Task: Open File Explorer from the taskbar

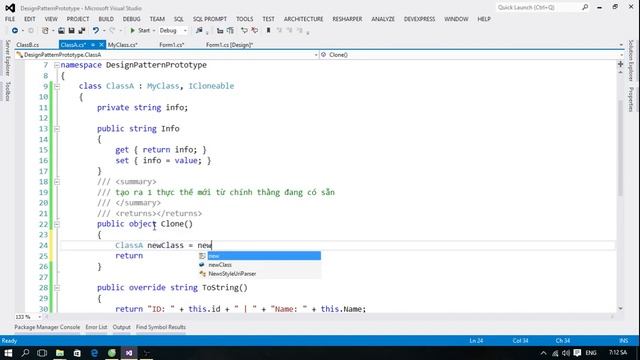Action: pos(60,353)
